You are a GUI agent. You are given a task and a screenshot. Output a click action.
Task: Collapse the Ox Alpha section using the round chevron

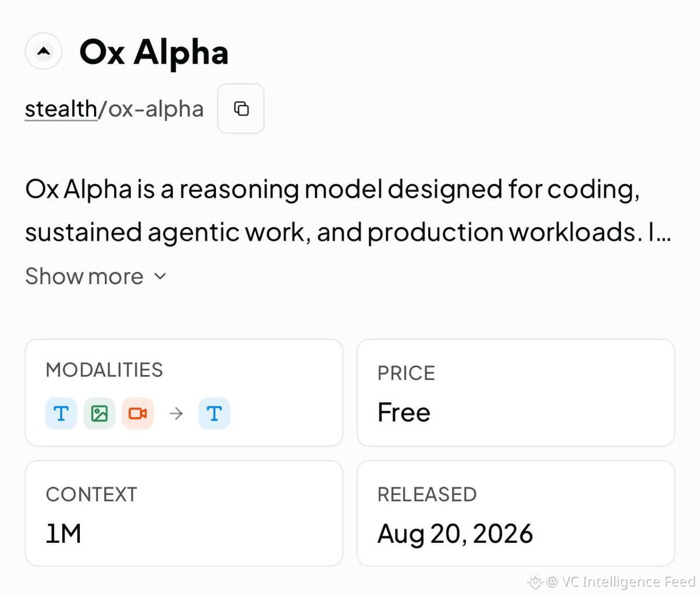[x=43, y=51]
